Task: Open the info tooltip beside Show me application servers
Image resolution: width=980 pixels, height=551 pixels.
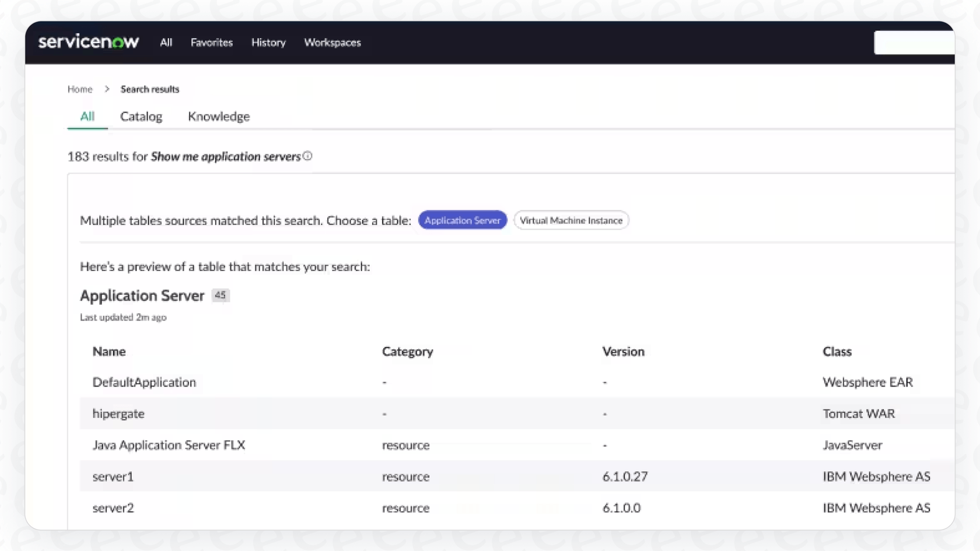Action: click(307, 156)
